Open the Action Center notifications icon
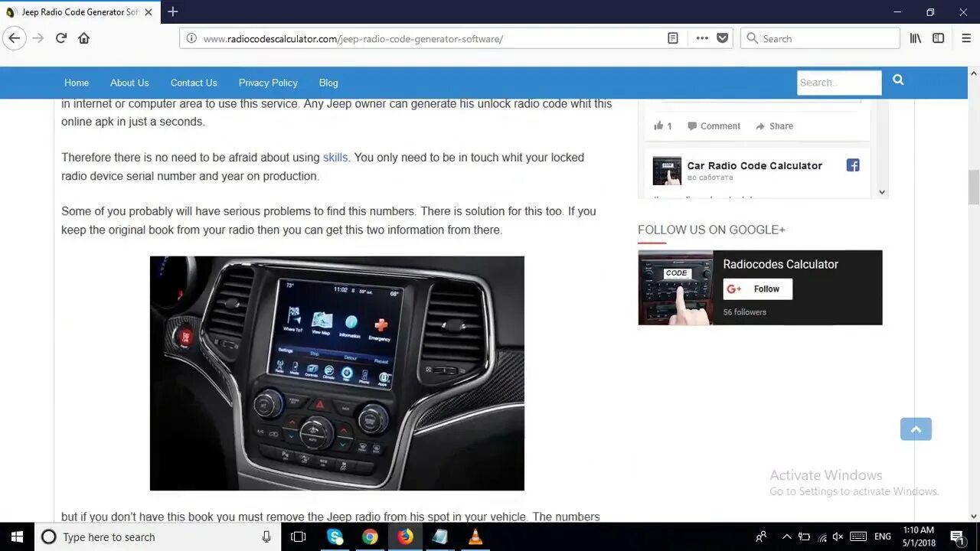980x551 pixels. pyautogui.click(x=957, y=536)
